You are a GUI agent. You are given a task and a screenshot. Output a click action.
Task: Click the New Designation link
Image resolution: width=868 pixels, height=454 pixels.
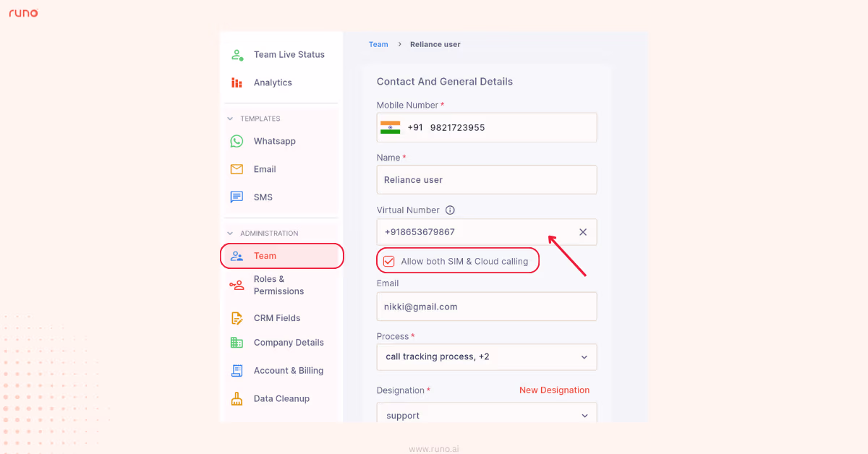pos(554,390)
